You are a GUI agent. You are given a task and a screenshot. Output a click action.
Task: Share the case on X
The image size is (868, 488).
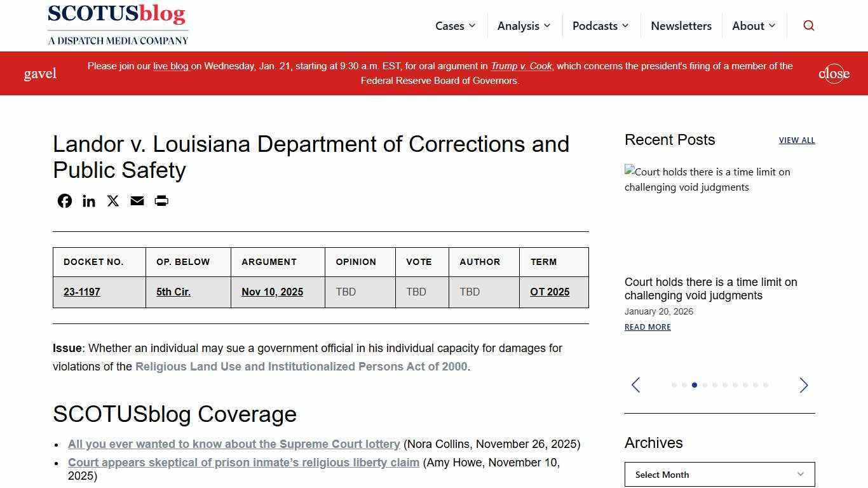coord(112,201)
